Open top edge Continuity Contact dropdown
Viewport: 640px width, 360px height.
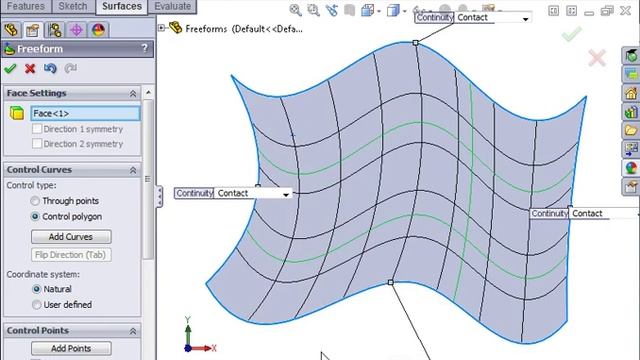(x=525, y=18)
